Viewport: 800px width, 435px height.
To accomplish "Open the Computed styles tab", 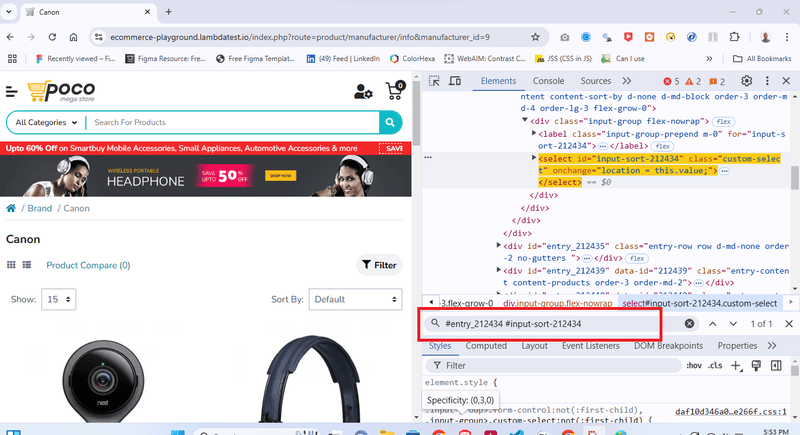I will tap(486, 346).
